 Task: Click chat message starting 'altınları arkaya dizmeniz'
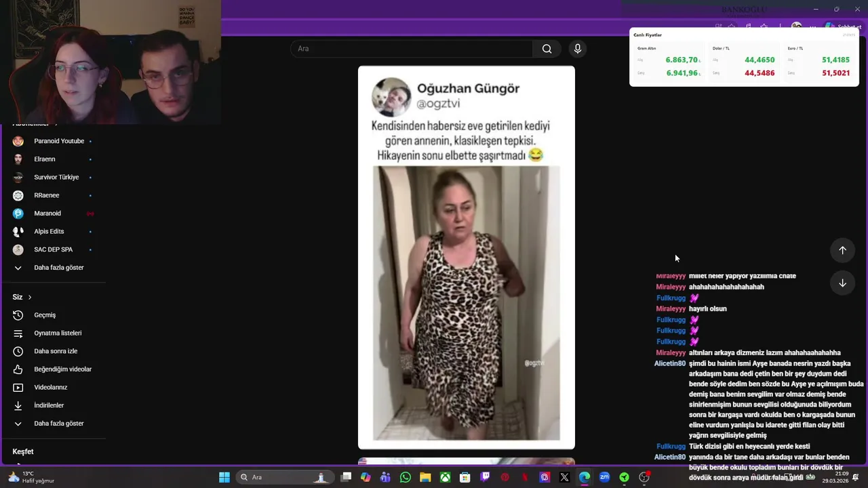[x=765, y=352]
